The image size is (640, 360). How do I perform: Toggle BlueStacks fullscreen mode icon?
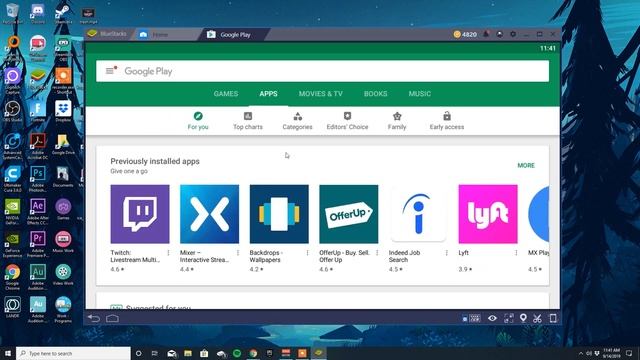click(x=509, y=318)
